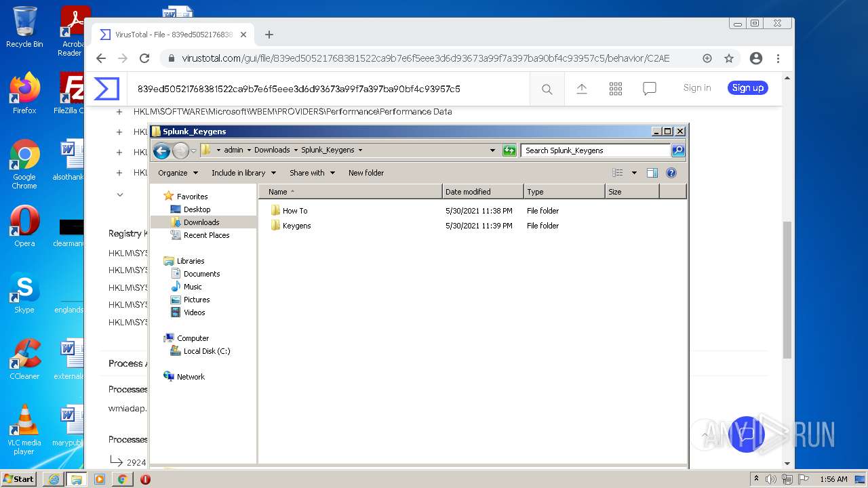Expand the HKLM Performance Data registry entry
The width and height of the screenshot is (868, 488).
click(119, 112)
